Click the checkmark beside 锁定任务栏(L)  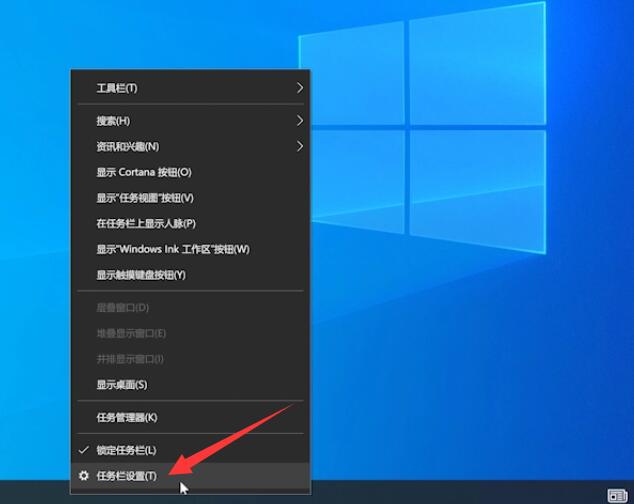tap(83, 450)
